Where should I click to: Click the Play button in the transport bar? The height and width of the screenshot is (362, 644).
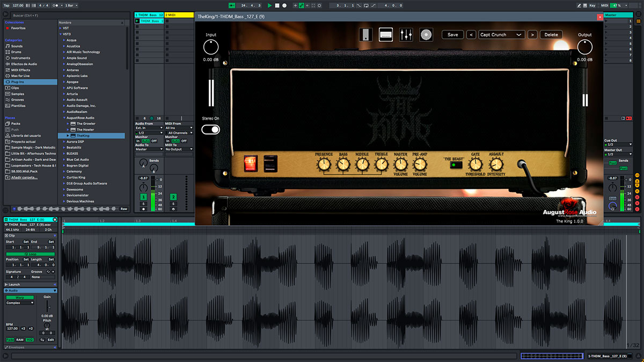point(270,5)
